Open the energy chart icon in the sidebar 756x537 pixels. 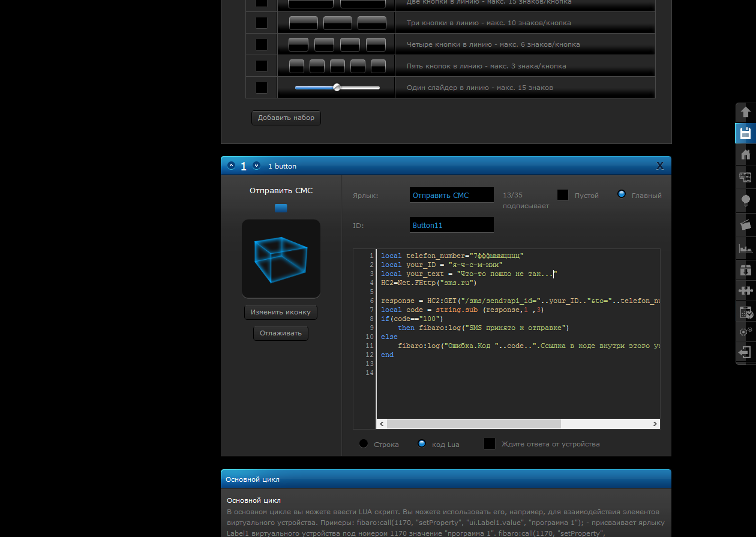(x=746, y=248)
